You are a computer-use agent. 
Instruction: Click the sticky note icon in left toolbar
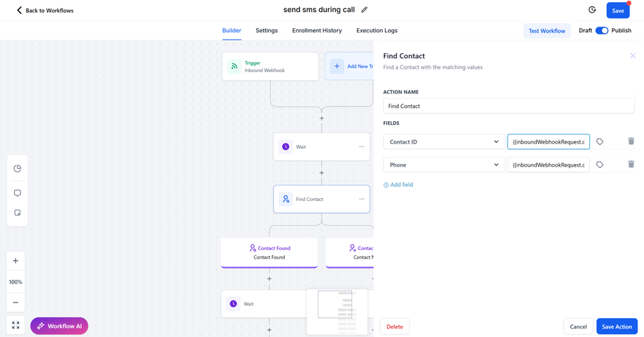pyautogui.click(x=17, y=212)
